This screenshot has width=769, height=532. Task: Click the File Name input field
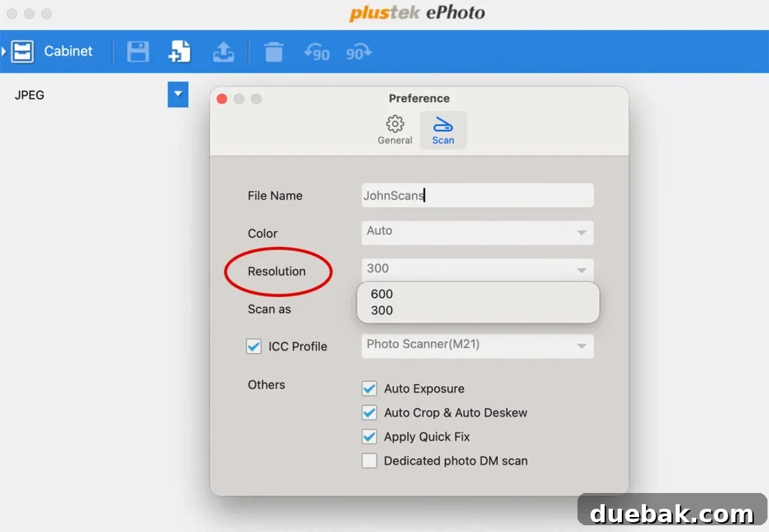pos(477,195)
